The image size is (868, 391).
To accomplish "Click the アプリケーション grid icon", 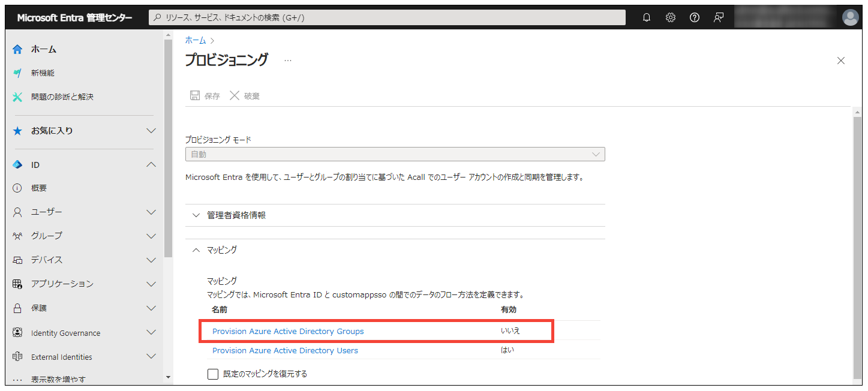I will 17,284.
